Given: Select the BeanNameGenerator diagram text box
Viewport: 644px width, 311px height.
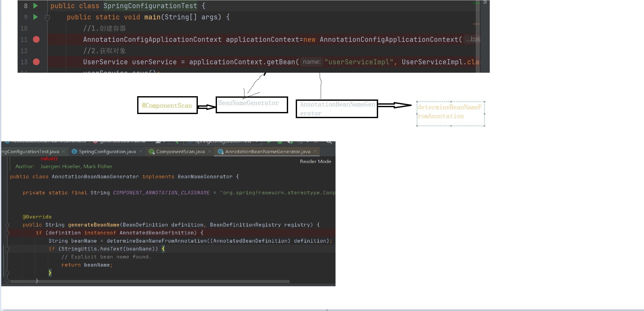Looking at the screenshot, I should coord(252,105).
